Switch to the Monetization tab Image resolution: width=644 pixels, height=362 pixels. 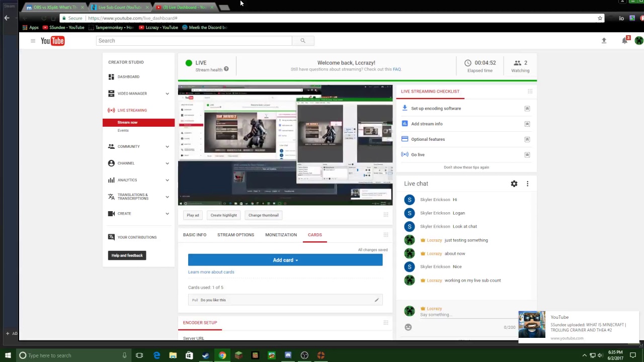pyautogui.click(x=281, y=235)
